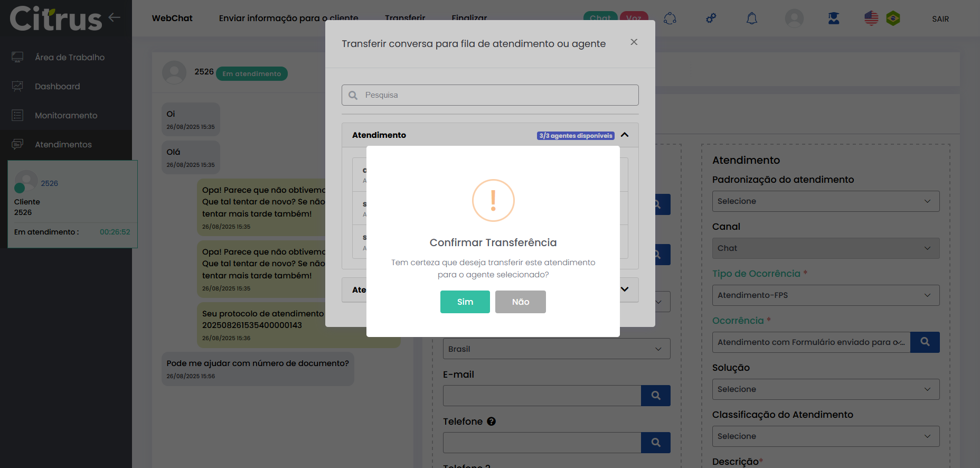980x468 pixels.
Task: Click the user profile avatar in header
Action: tap(794, 18)
